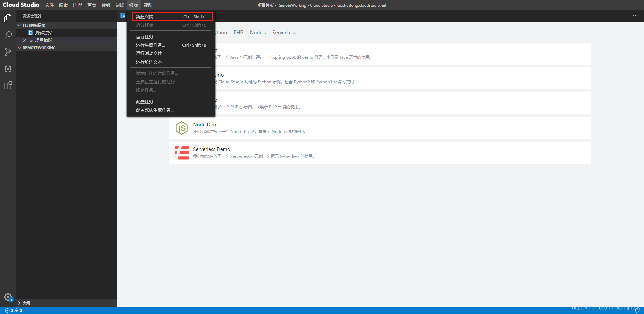Click the Serverless Demo logo

point(182,153)
